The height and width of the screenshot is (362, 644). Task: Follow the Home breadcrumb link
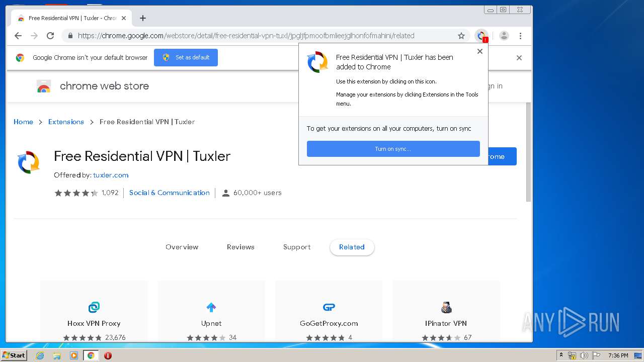pos(23,122)
